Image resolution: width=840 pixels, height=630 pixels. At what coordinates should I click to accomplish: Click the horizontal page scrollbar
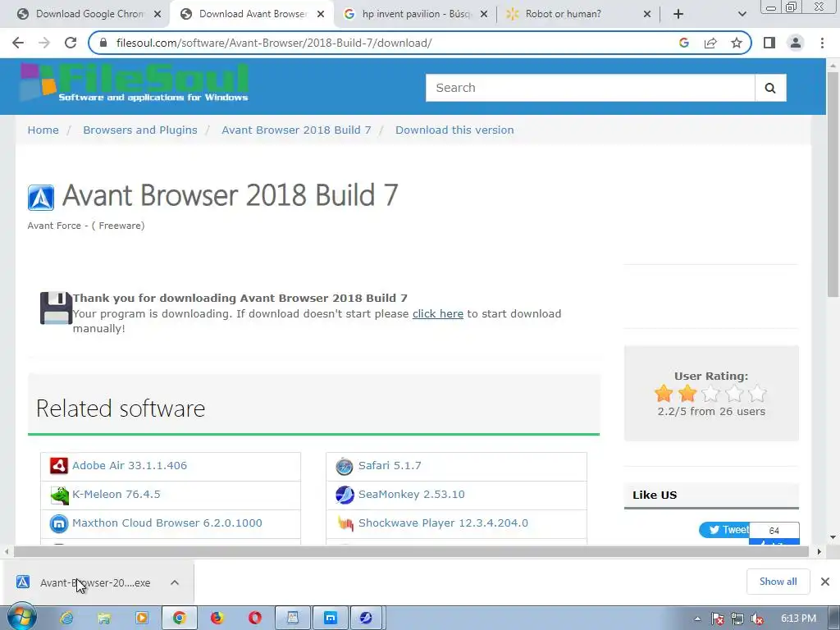[x=413, y=551]
